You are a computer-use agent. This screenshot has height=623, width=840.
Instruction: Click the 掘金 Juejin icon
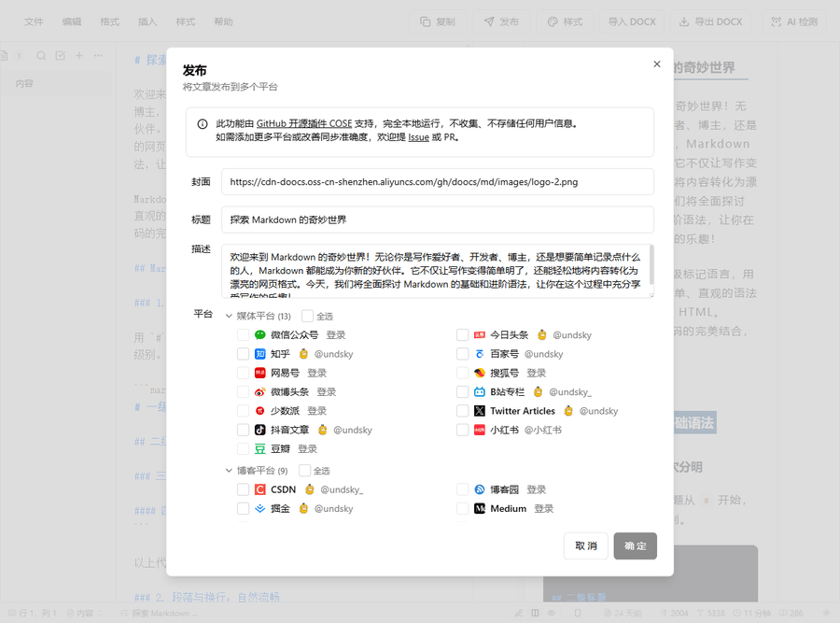(259, 508)
